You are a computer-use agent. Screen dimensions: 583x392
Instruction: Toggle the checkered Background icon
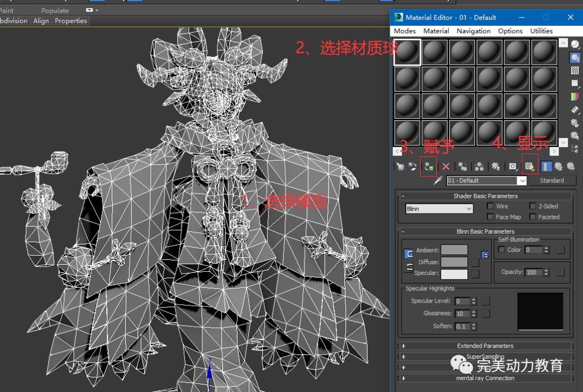575,71
